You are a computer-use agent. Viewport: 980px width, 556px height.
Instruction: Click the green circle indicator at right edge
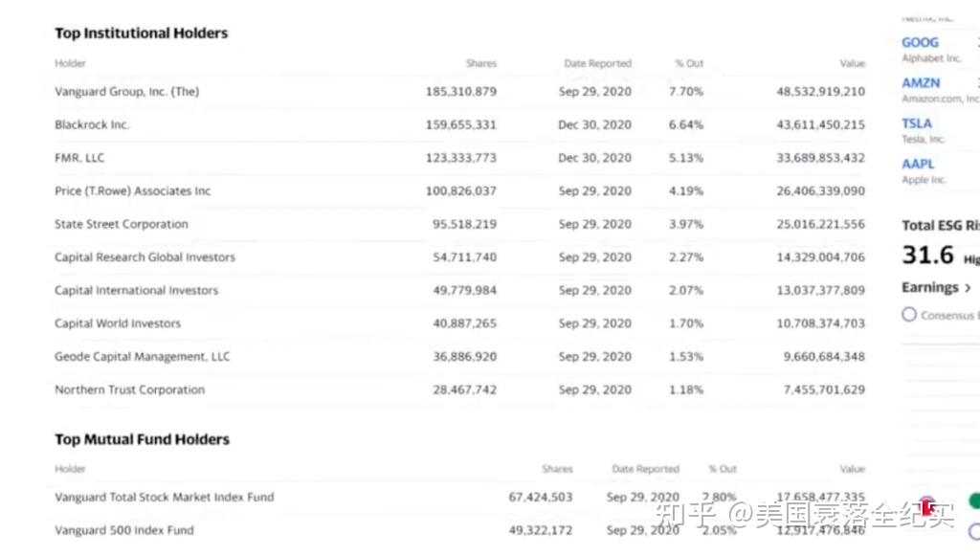pyautogui.click(x=974, y=500)
